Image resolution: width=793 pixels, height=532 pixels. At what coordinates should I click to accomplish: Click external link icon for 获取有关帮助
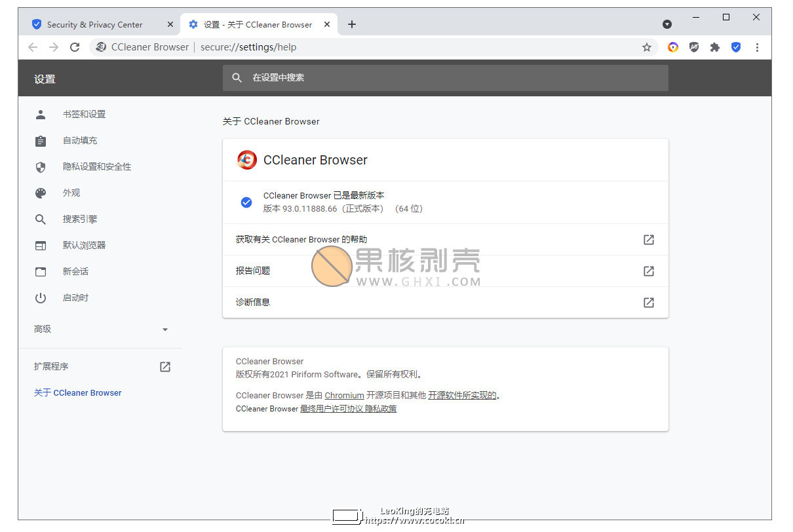click(649, 240)
